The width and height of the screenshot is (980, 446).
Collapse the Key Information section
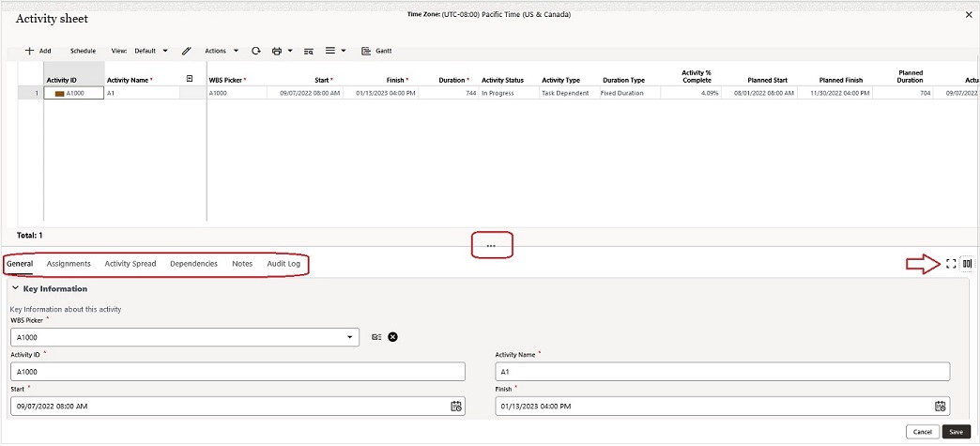[x=14, y=289]
